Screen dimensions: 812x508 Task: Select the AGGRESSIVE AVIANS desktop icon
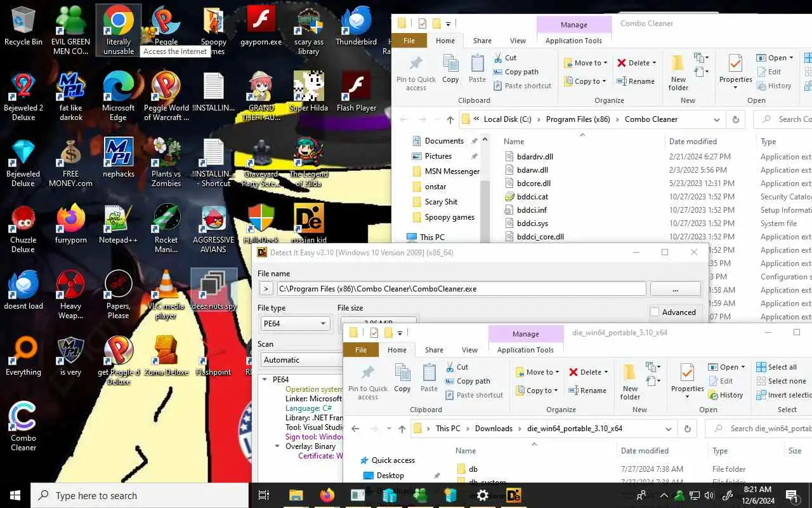[x=214, y=229]
